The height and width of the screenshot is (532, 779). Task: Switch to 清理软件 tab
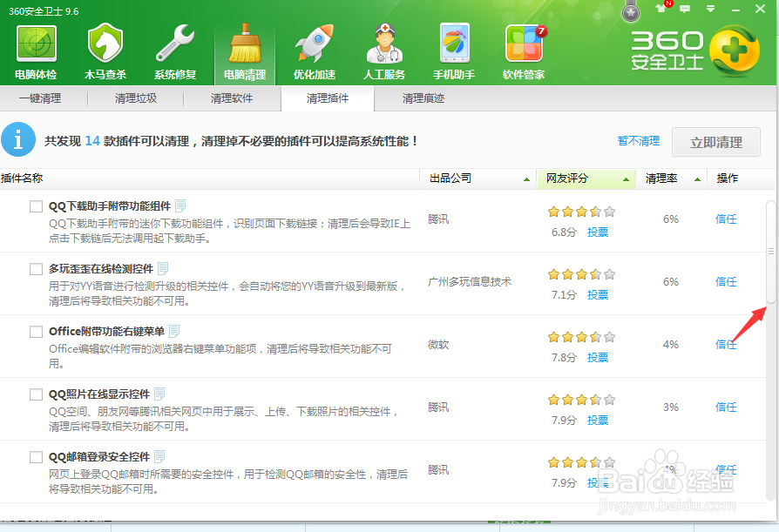(232, 98)
